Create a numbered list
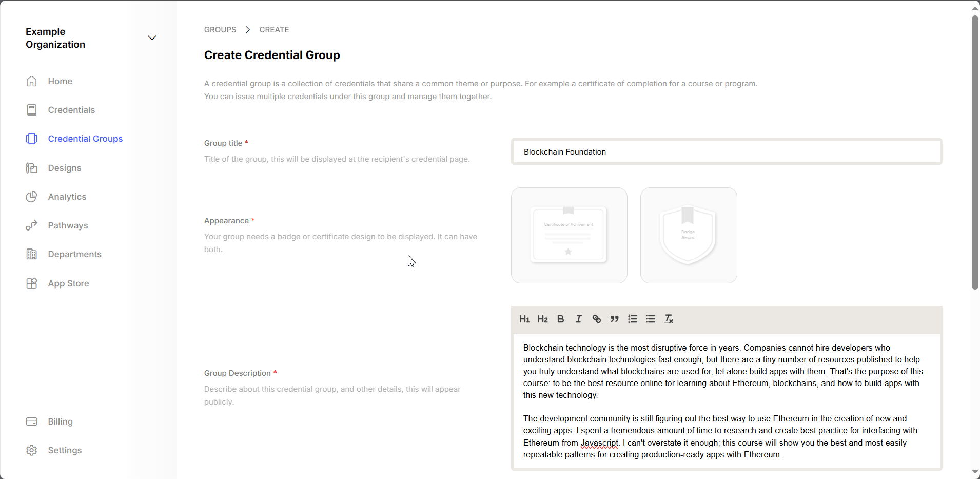 (x=632, y=319)
